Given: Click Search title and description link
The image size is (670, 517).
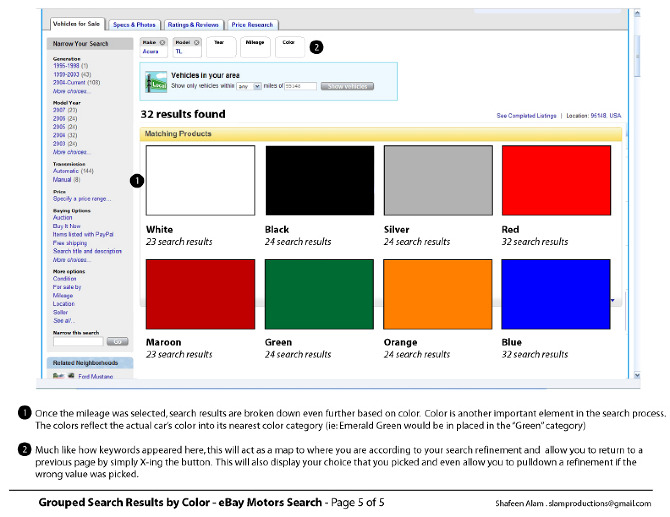Looking at the screenshot, I should [87, 251].
